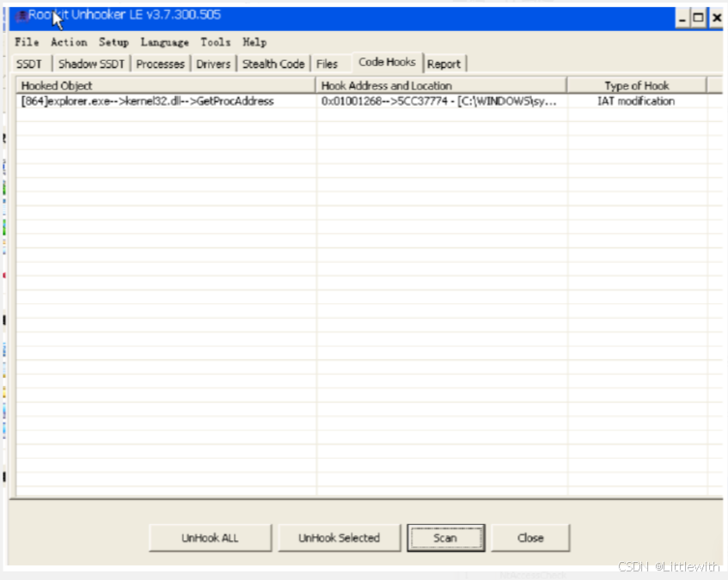
Task: Switch to the Stealth Code tab
Action: pyautogui.click(x=273, y=64)
